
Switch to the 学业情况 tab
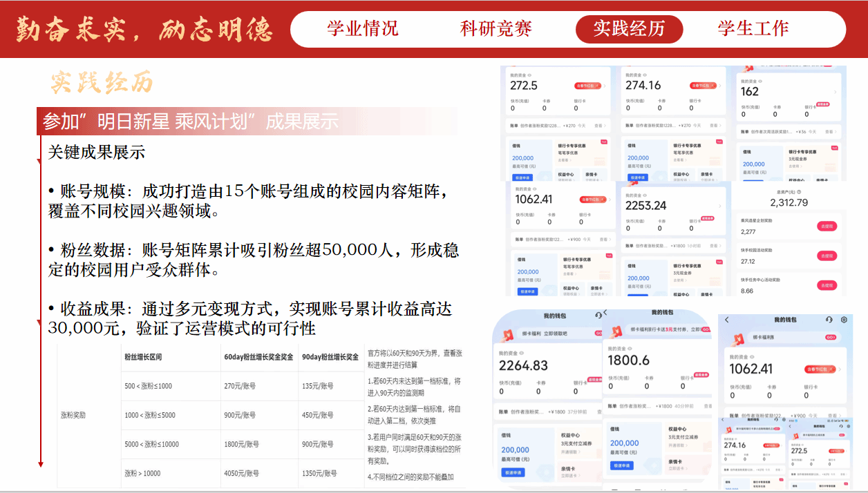point(363,29)
